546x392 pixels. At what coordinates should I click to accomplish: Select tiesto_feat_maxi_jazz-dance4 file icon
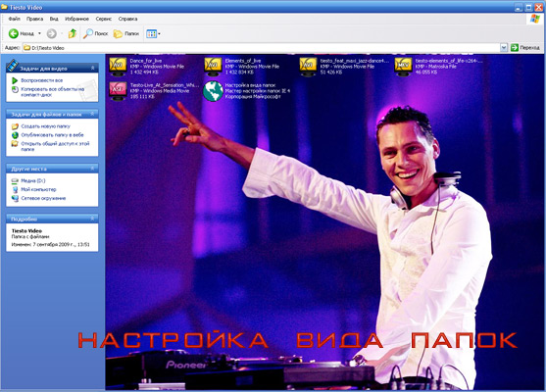(308, 67)
